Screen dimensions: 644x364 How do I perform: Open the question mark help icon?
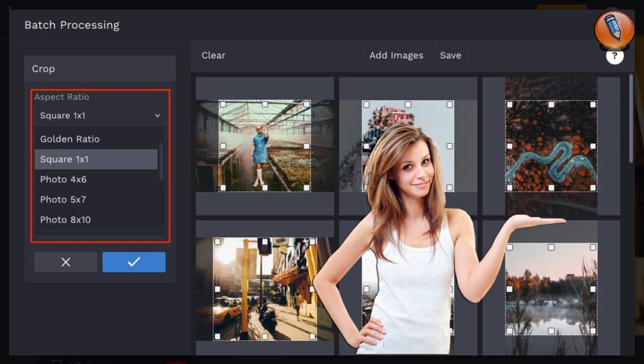[x=614, y=56]
